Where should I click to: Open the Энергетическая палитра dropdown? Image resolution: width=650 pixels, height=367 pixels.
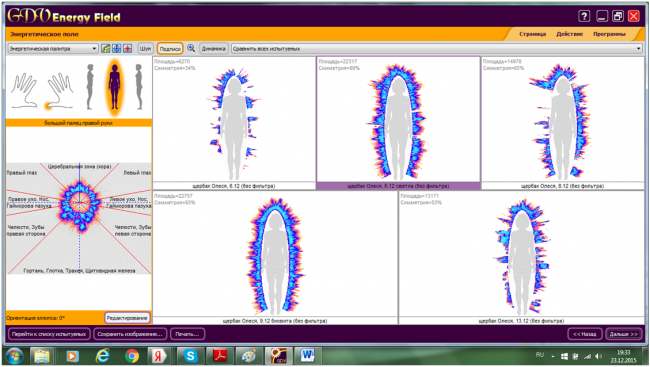tap(53, 49)
